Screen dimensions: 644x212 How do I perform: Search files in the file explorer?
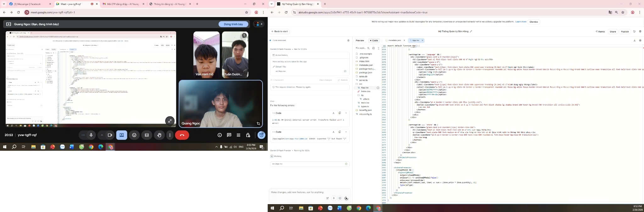[x=369, y=48]
